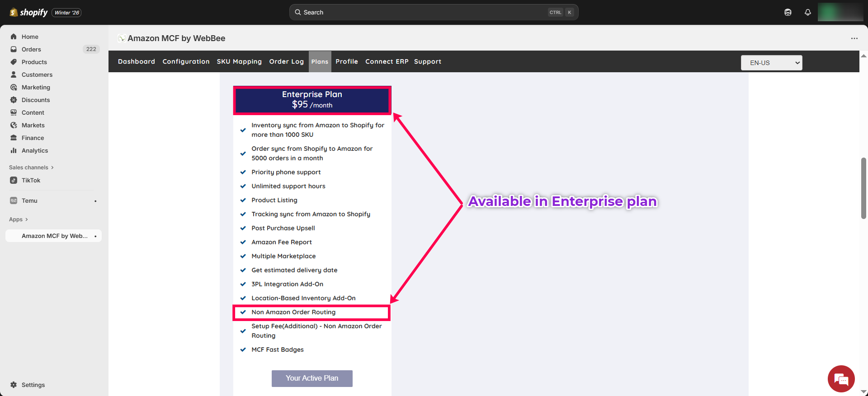Open the Settings gear icon
Viewport: 868px width, 396px height.
[x=14, y=385]
